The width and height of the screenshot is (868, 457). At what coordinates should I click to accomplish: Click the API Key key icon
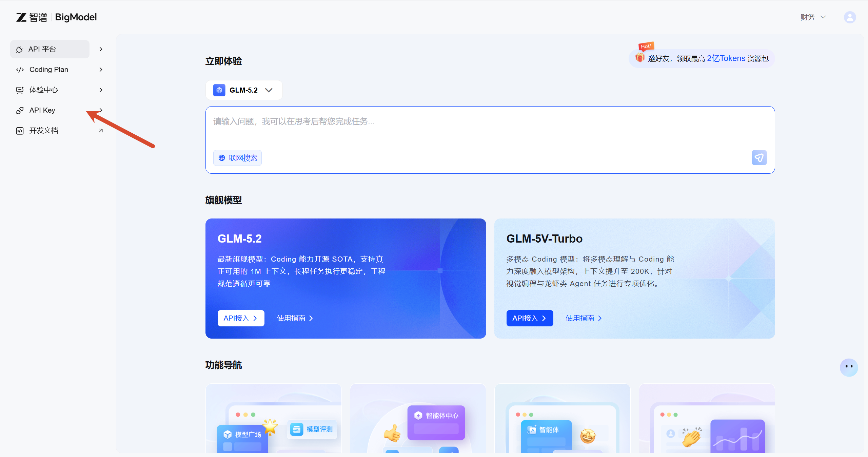pos(20,110)
